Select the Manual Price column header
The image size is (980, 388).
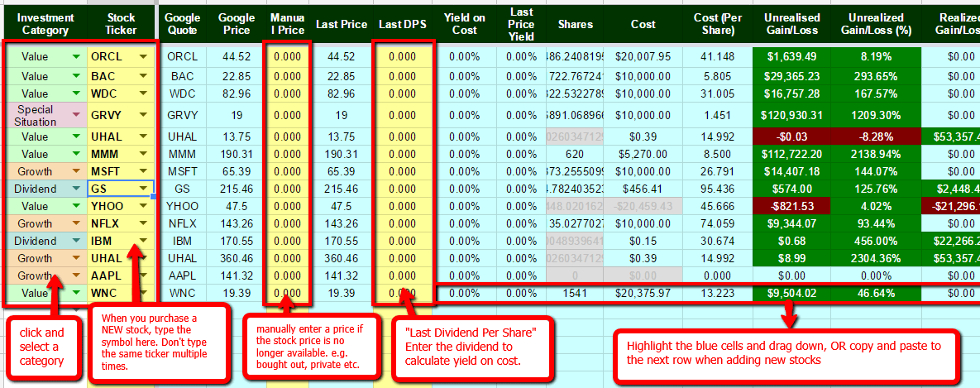287,24
